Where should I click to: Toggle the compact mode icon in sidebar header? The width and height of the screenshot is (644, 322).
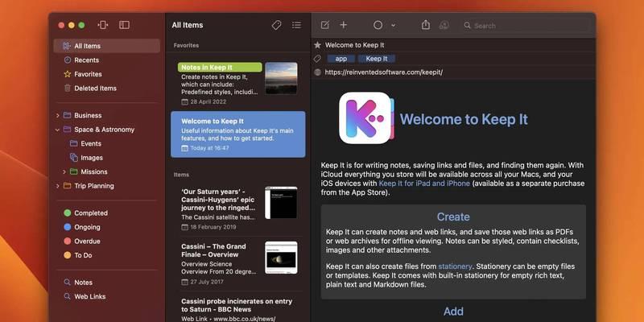click(x=103, y=25)
